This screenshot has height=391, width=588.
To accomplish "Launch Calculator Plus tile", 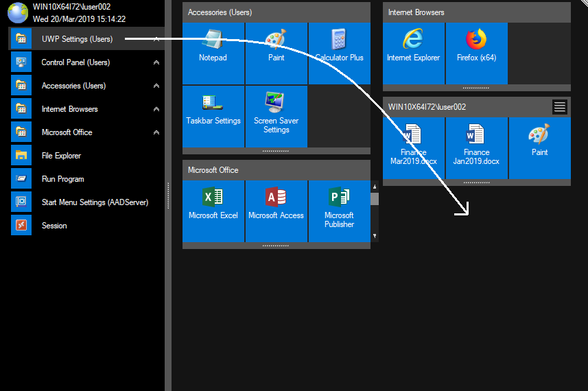I will 339,54.
